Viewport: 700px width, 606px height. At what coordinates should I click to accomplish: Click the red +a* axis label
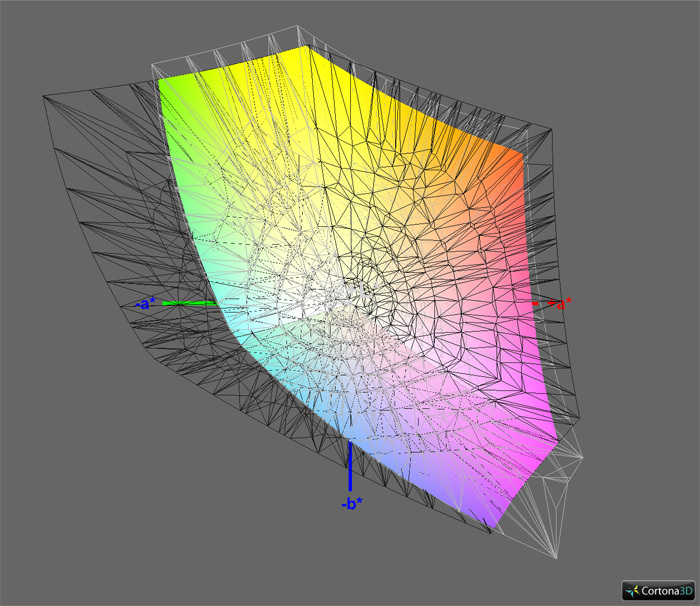coord(560,304)
